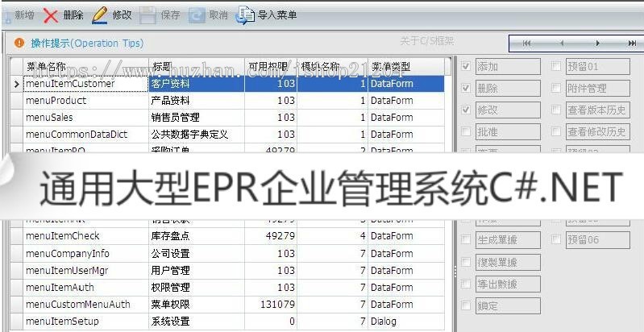Viewport: 644px width, 332px height.
Task: Sort by 模块名称 column header
Action: pyautogui.click(x=332, y=66)
